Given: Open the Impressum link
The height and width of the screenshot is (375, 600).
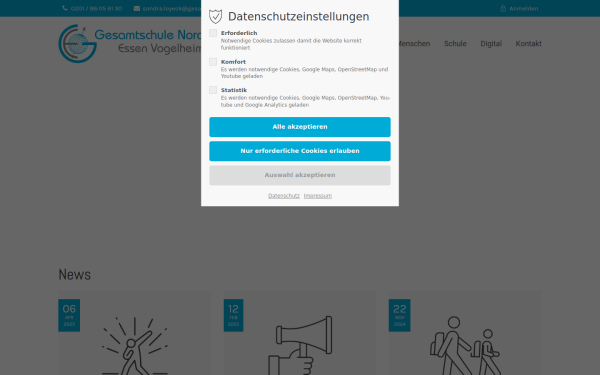Looking at the screenshot, I should 318,196.
